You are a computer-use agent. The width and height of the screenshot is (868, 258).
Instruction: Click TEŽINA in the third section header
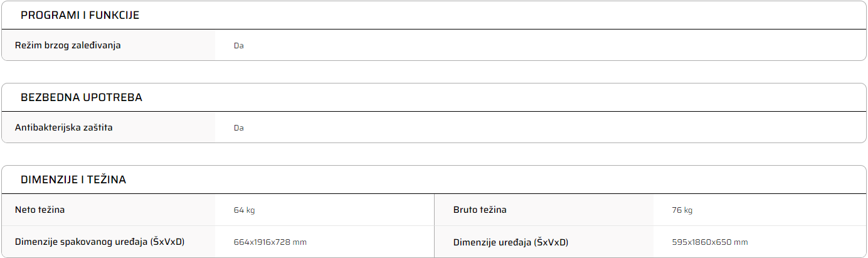pyautogui.click(x=107, y=180)
